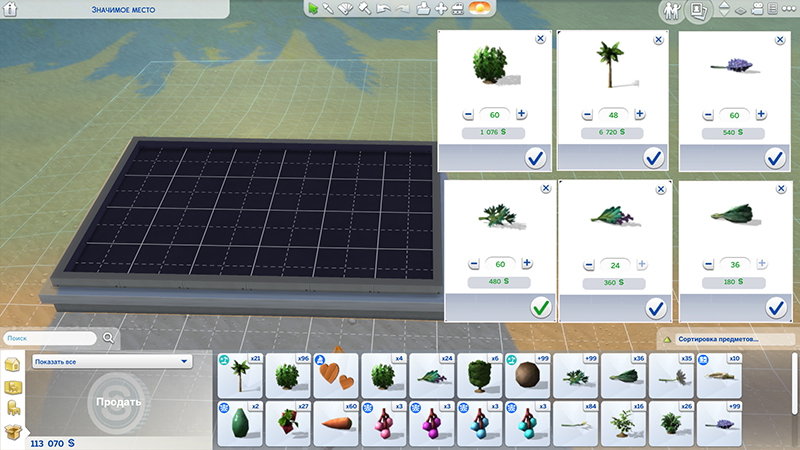Confirm the card priced 180 $
Viewport: 800px width, 450px height.
click(x=776, y=308)
